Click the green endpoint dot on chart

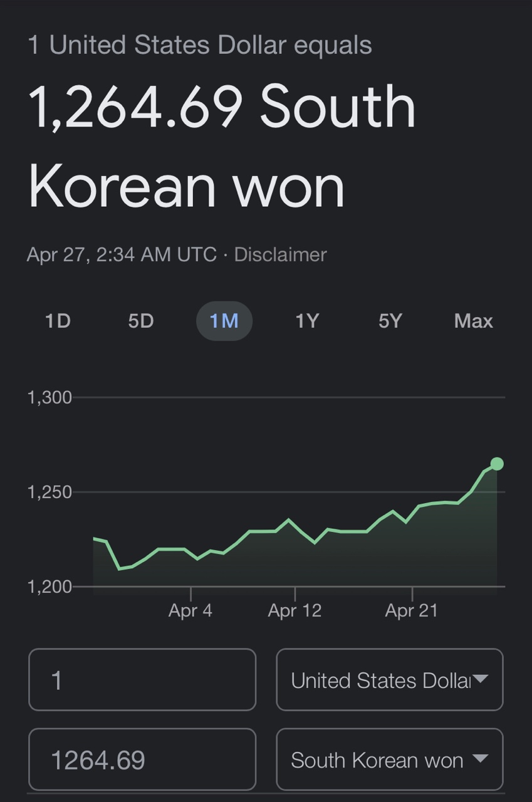click(497, 464)
